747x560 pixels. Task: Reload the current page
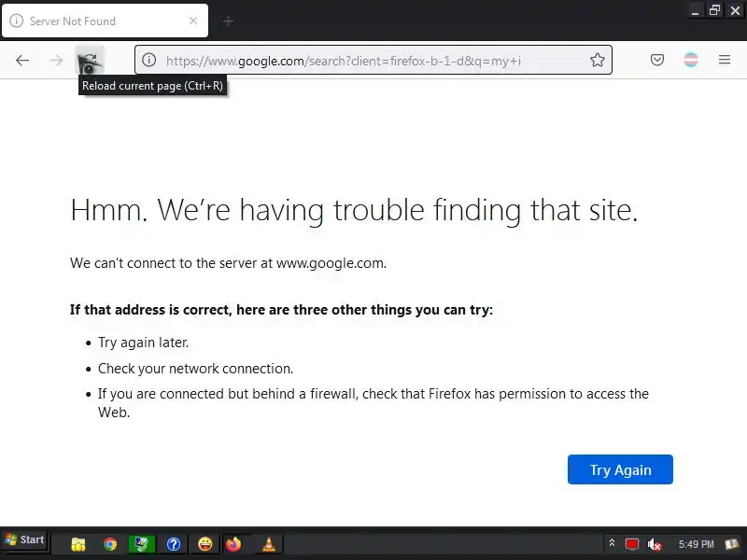[90, 60]
